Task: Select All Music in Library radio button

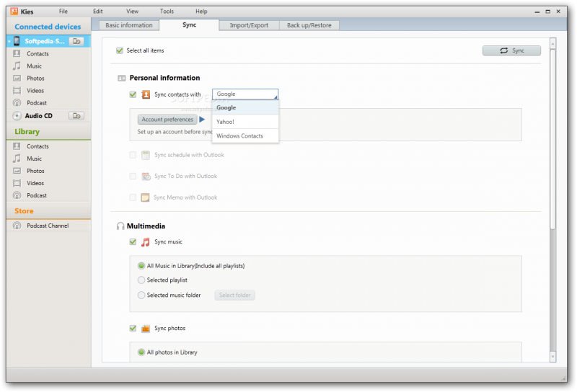Action: (x=141, y=266)
